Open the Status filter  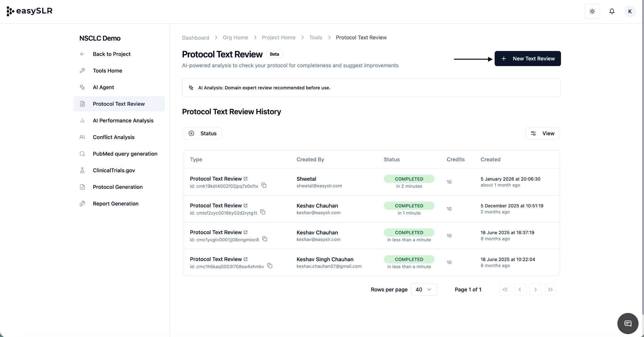tap(203, 133)
